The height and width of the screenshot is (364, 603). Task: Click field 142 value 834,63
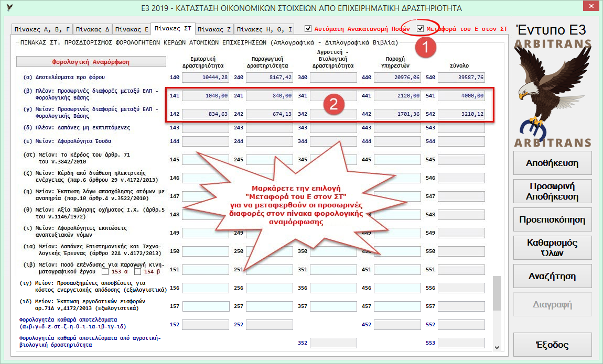[206, 114]
